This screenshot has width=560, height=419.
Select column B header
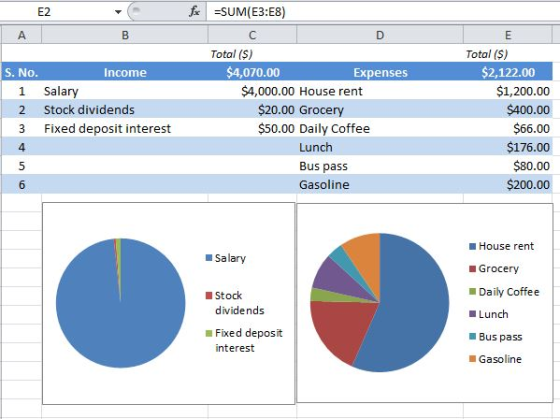125,35
